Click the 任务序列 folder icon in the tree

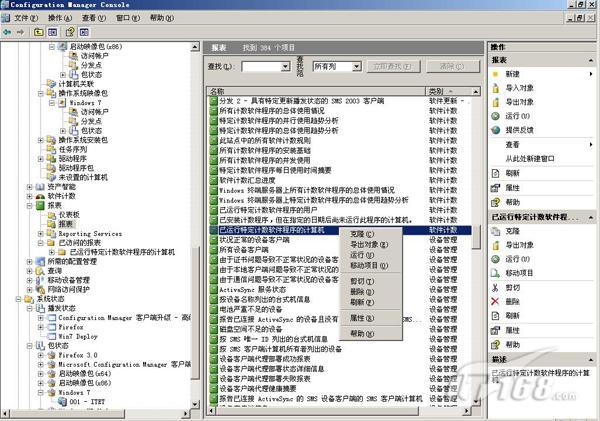pos(51,149)
